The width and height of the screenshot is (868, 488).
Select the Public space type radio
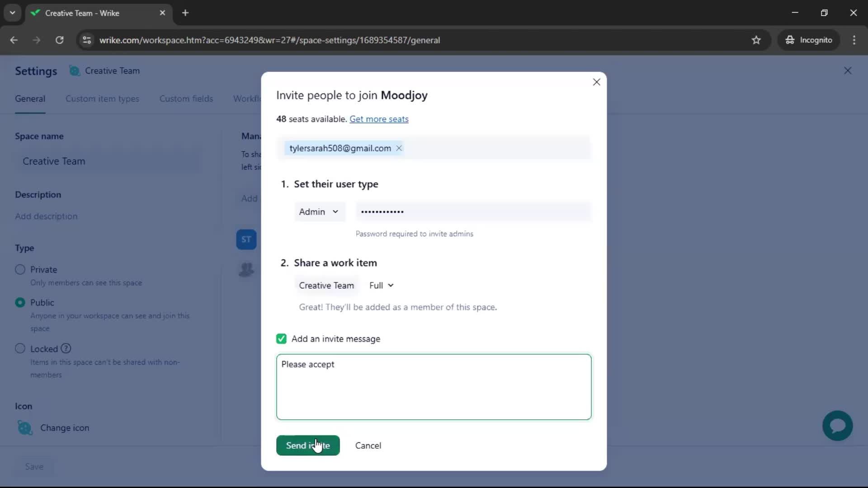click(20, 303)
